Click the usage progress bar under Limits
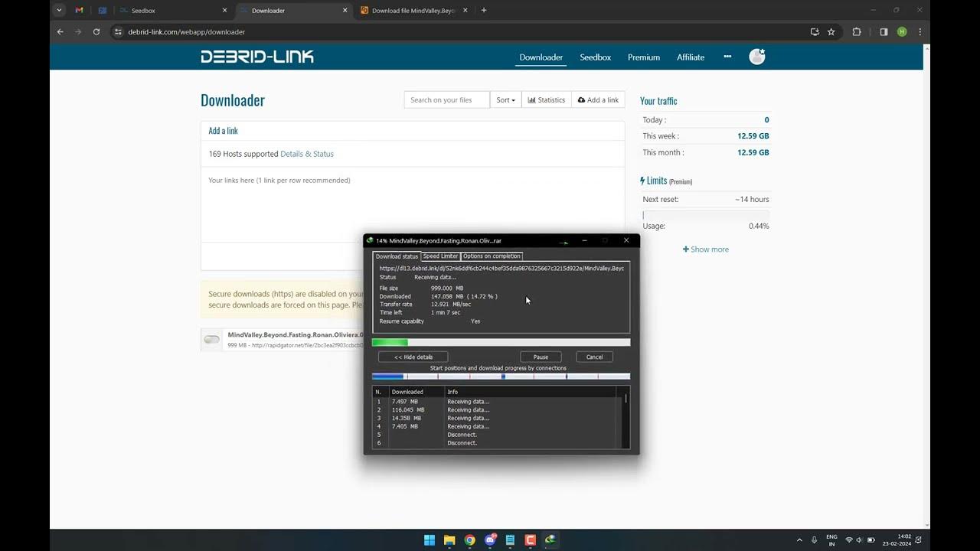 pos(706,215)
